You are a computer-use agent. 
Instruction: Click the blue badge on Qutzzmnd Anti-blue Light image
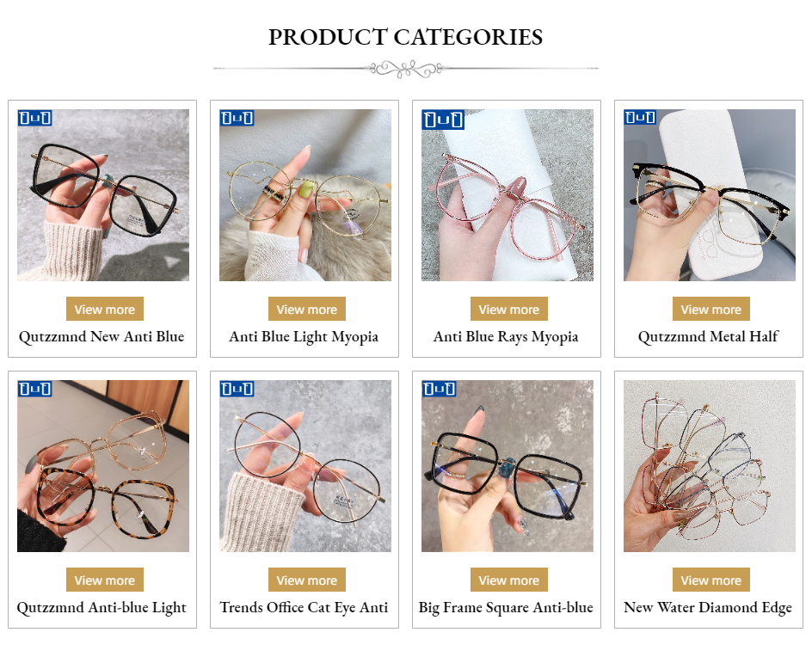pos(35,389)
